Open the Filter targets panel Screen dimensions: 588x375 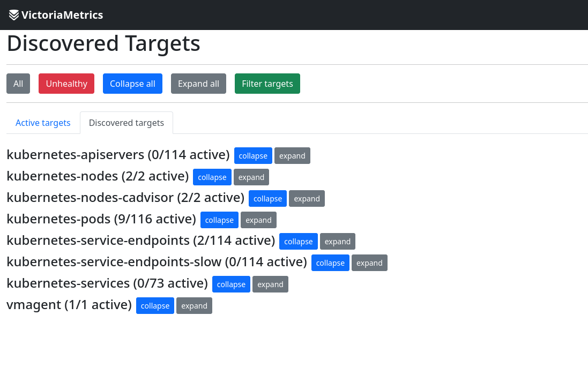click(x=267, y=84)
